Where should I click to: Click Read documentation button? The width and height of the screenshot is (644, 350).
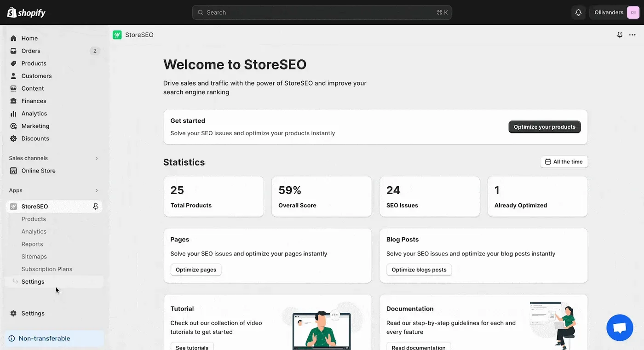coord(419,347)
